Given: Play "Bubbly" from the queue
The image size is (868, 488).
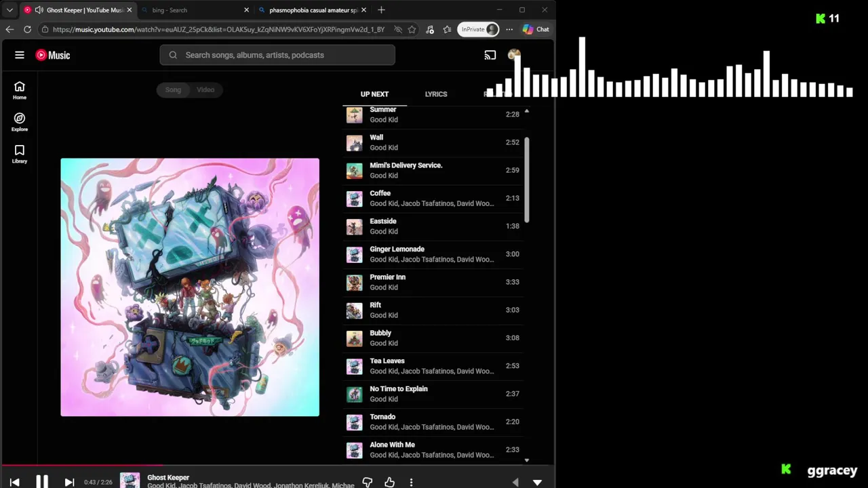Looking at the screenshot, I should (x=433, y=338).
